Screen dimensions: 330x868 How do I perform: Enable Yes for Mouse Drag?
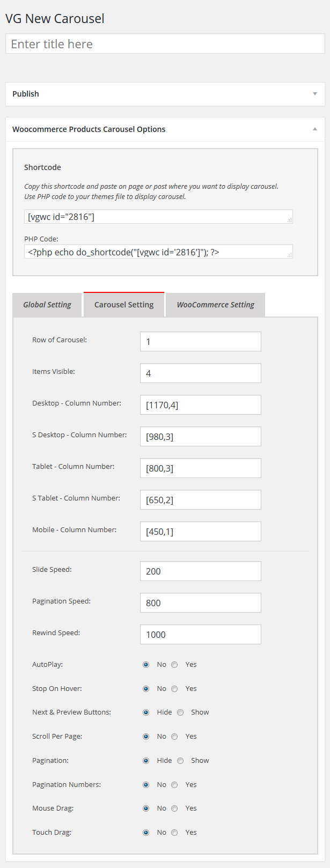(x=174, y=808)
